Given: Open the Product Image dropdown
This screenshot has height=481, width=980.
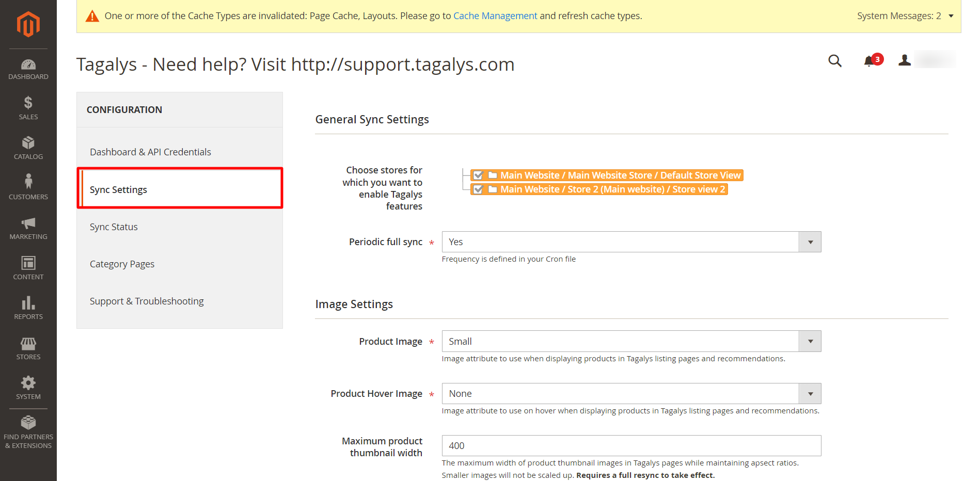Looking at the screenshot, I should click(x=631, y=341).
